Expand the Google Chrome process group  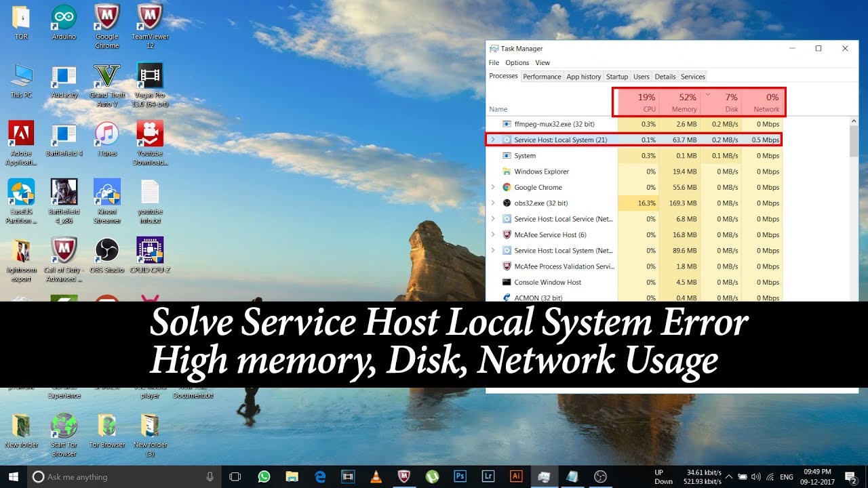[x=493, y=187]
